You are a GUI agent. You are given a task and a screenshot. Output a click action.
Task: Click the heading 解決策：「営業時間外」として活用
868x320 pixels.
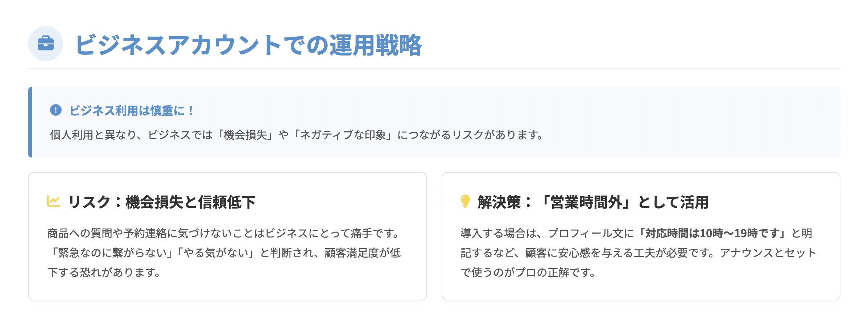point(593,202)
